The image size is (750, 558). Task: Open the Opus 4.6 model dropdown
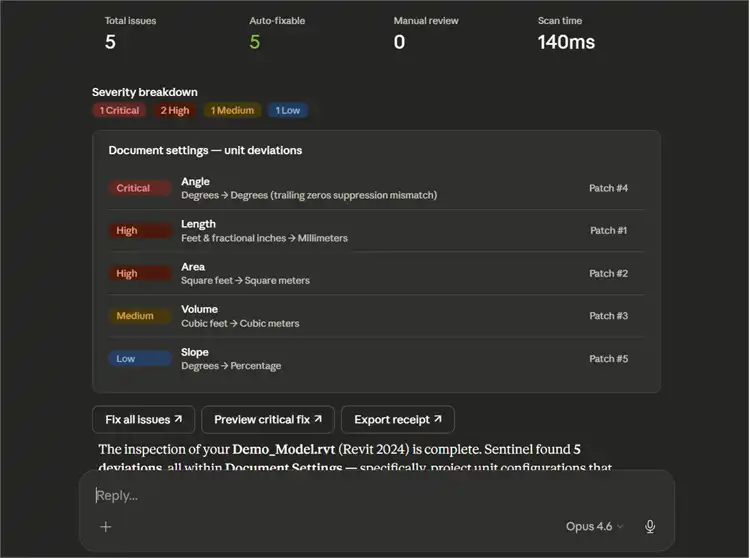[595, 526]
